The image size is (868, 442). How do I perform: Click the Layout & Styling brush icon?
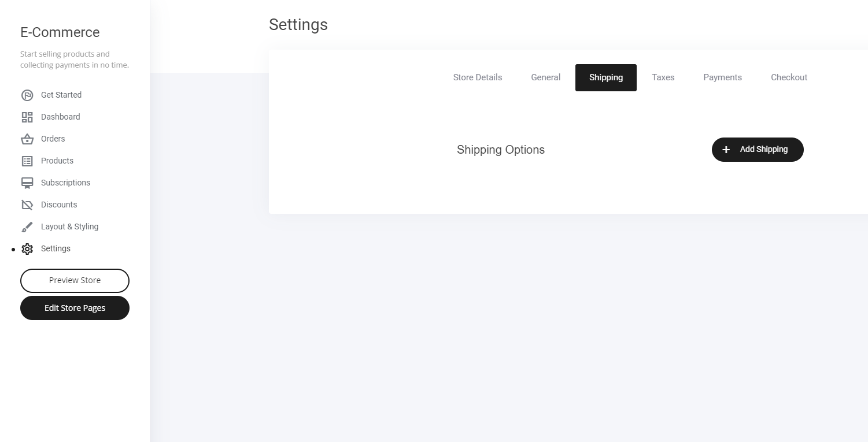click(x=27, y=227)
